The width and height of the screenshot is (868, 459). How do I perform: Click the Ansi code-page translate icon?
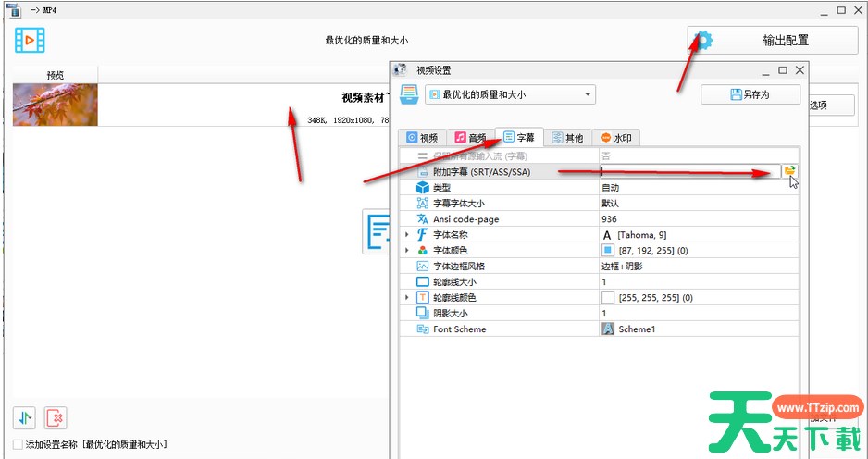tap(423, 218)
